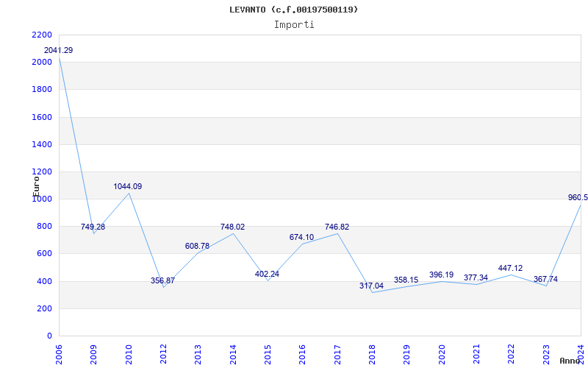Click the 402.24 data label
Image resolution: width=588 pixels, height=368 pixels.
pyautogui.click(x=267, y=274)
